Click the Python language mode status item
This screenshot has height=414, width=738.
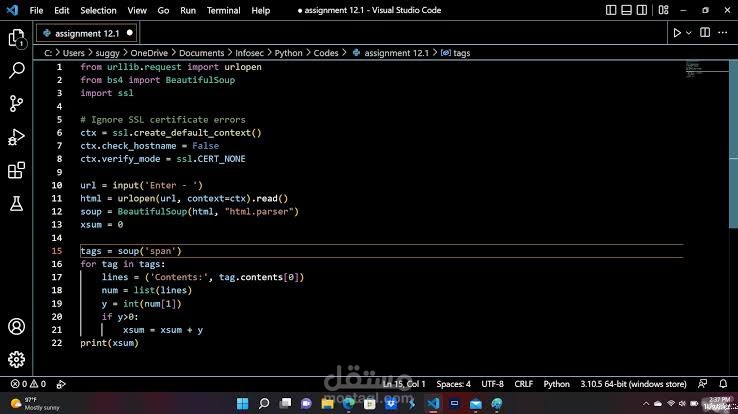(x=556, y=384)
